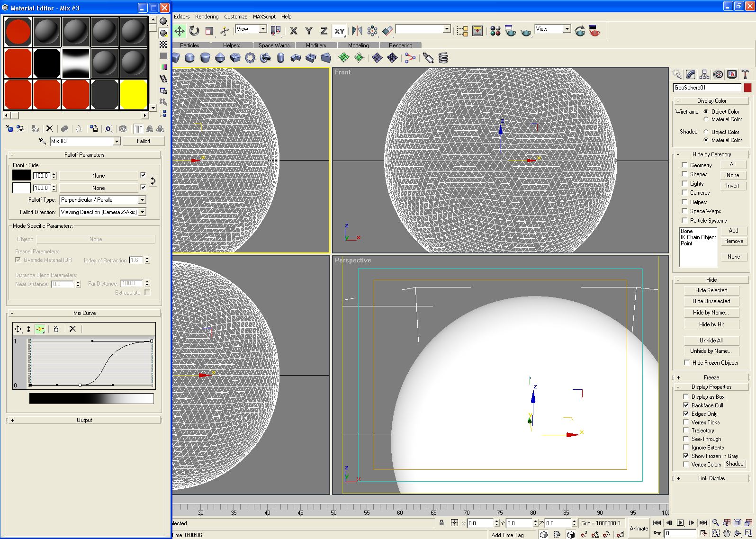Expand the Link Display rollout

point(711,478)
